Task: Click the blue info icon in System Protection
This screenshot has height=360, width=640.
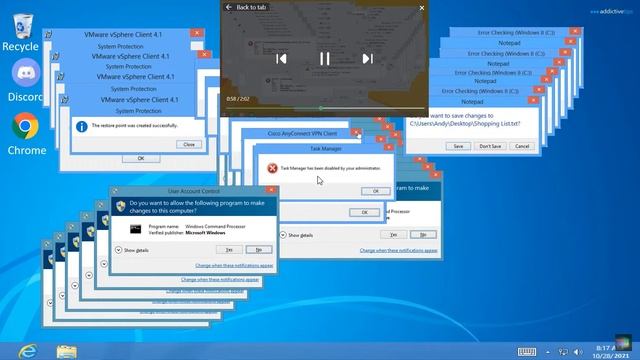Action: coord(82,127)
